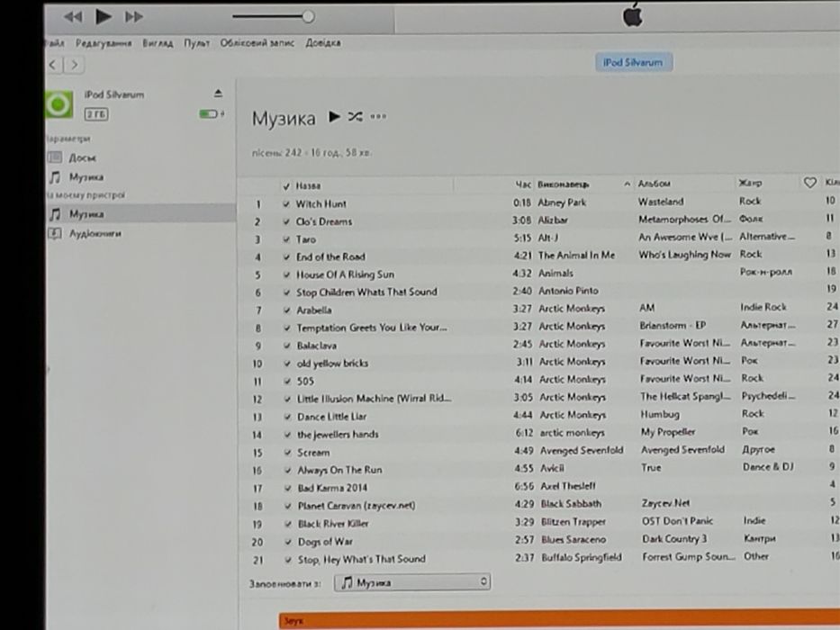Click the rewind previous track button
Screen dimensions: 840x630
pyautogui.click(x=74, y=16)
